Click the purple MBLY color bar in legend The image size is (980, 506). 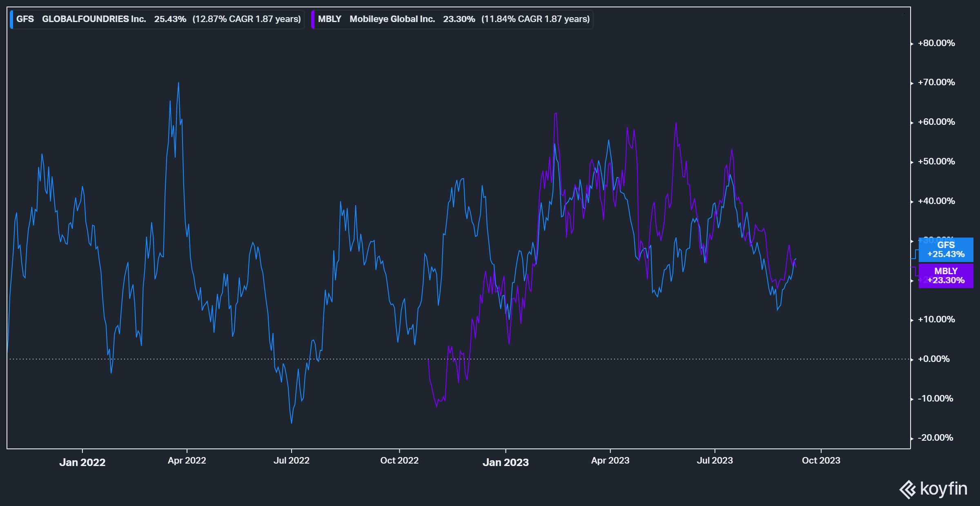(313, 19)
